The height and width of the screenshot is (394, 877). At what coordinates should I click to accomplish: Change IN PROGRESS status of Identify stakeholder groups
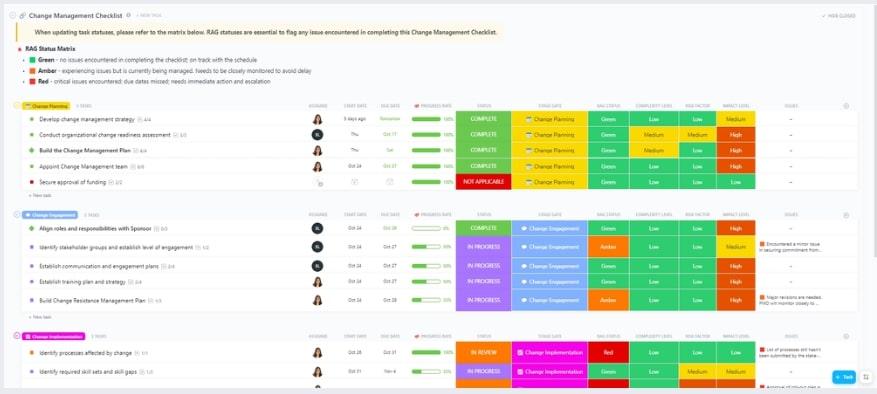(483, 247)
